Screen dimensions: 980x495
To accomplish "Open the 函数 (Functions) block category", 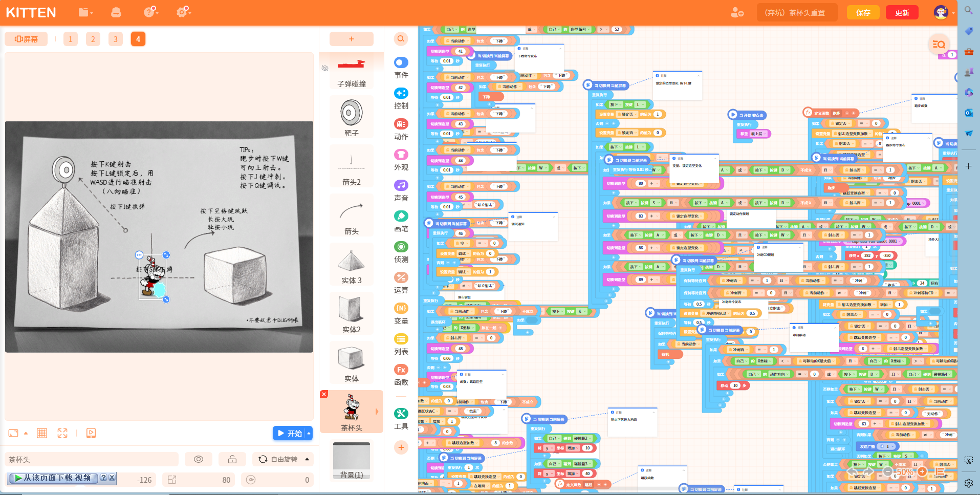I will pos(401,375).
